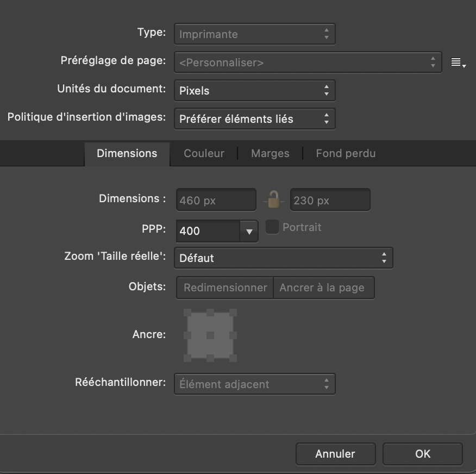Select the bottom-left anchor point
Image resolution: width=476 pixels, height=474 pixels.
pyautogui.click(x=187, y=358)
